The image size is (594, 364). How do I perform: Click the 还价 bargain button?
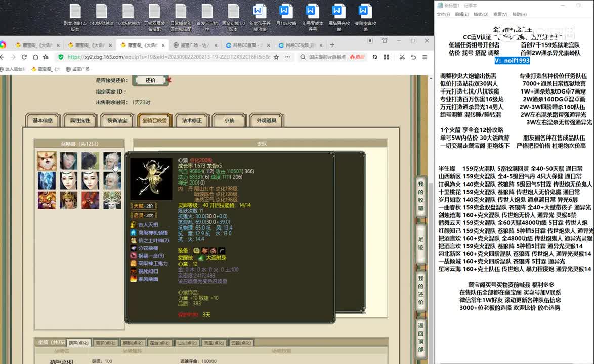point(150,80)
